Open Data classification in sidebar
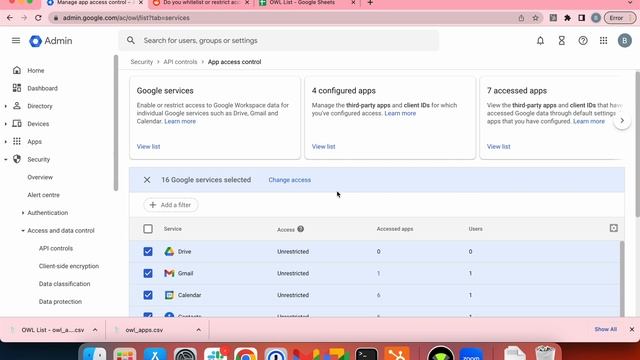This screenshot has height=360, width=640. pos(64,284)
